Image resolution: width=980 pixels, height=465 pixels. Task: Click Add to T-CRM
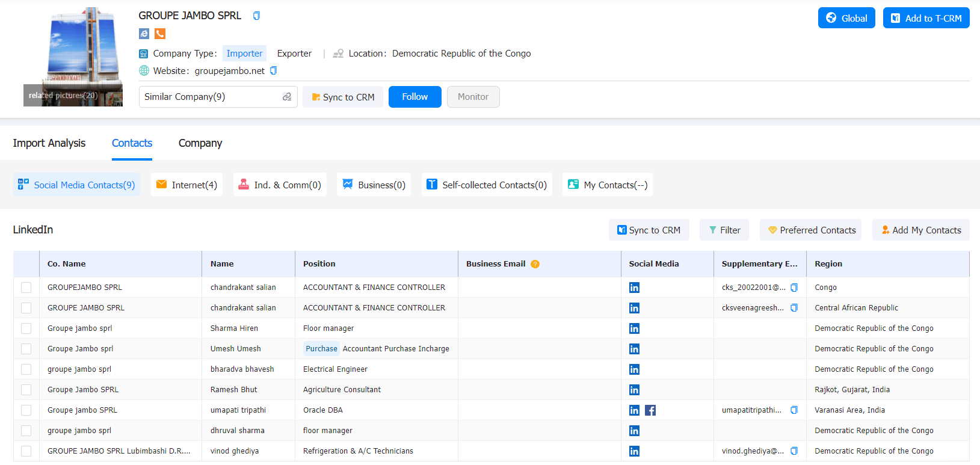[x=926, y=18]
